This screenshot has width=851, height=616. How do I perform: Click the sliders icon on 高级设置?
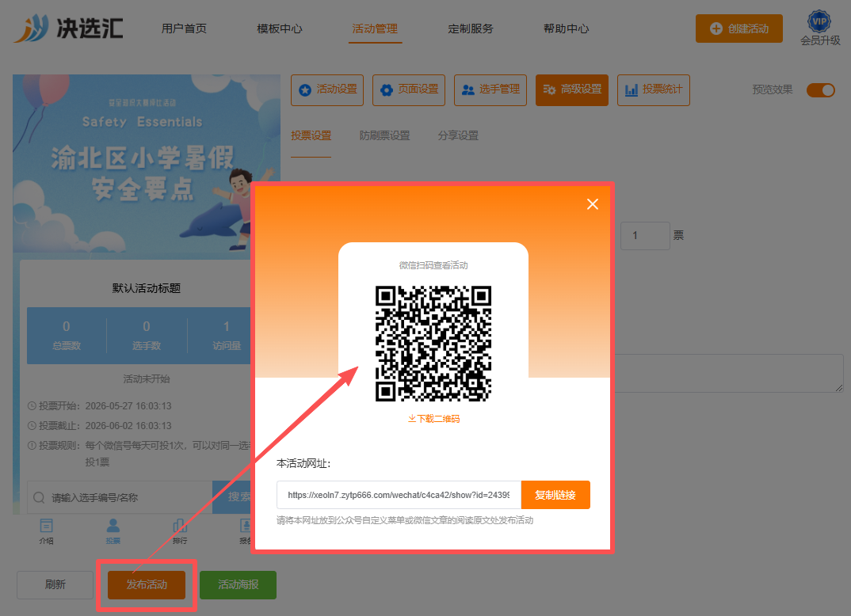549,90
